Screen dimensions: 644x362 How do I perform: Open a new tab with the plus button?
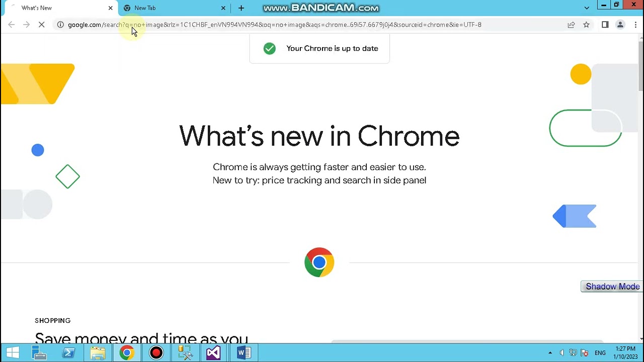(x=241, y=8)
